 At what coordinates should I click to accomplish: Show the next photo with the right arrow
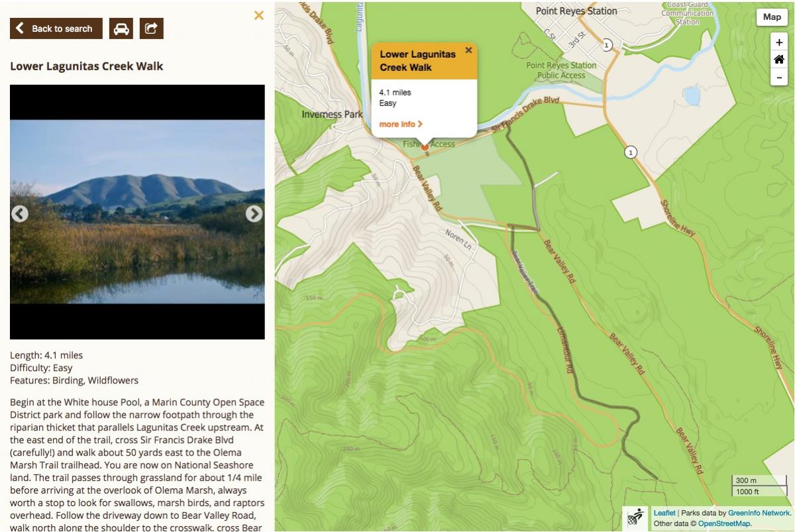coord(254,213)
